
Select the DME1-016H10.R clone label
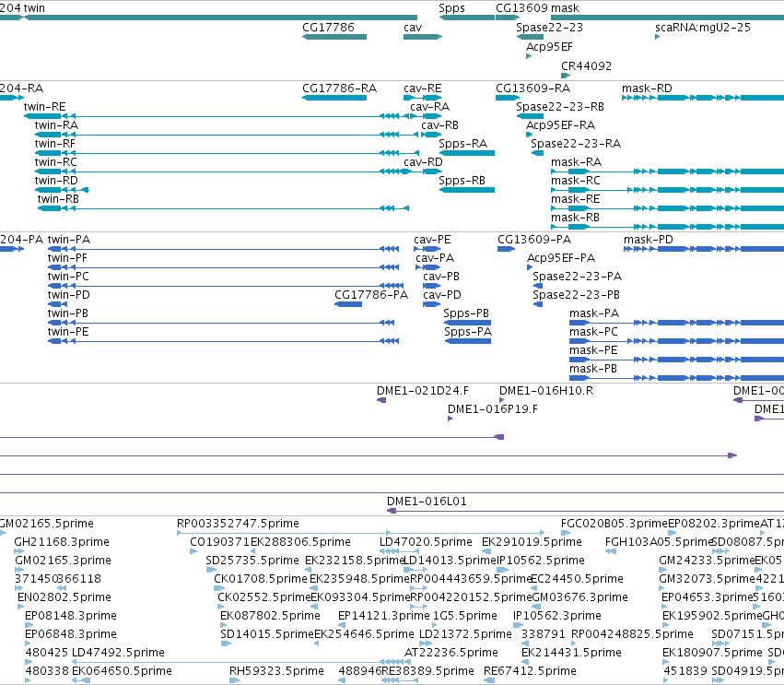[x=546, y=391]
